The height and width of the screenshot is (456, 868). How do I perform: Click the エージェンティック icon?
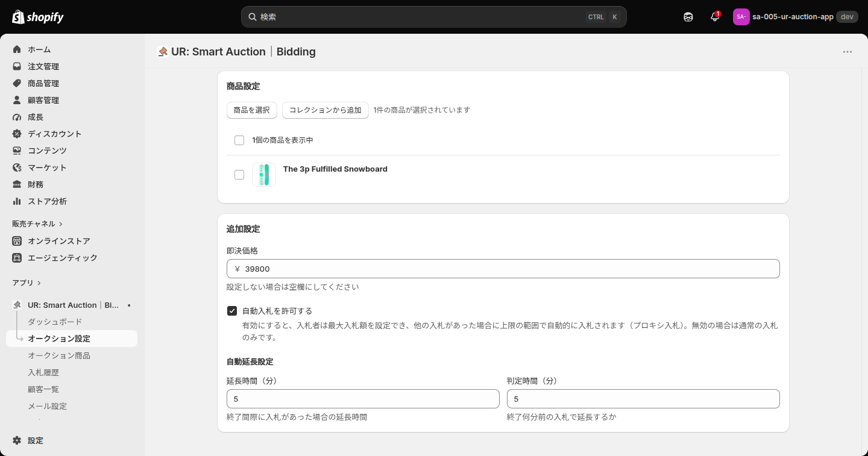[17, 258]
